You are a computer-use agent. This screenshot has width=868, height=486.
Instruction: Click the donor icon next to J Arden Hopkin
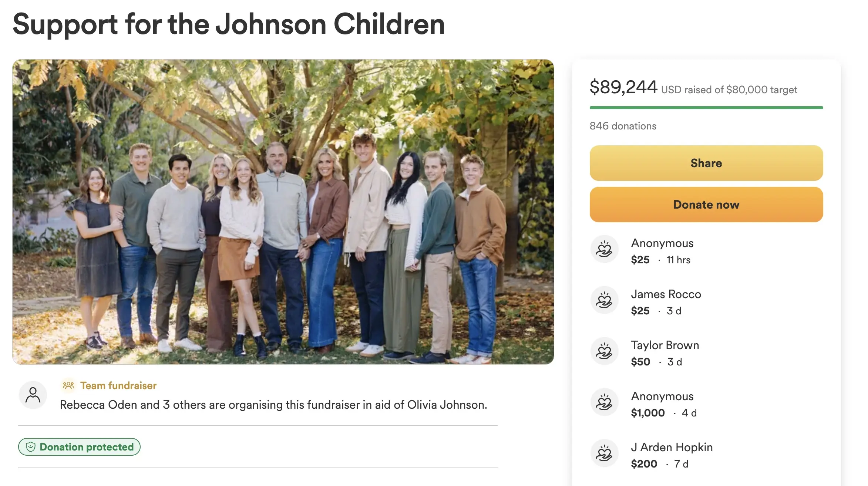click(x=604, y=453)
